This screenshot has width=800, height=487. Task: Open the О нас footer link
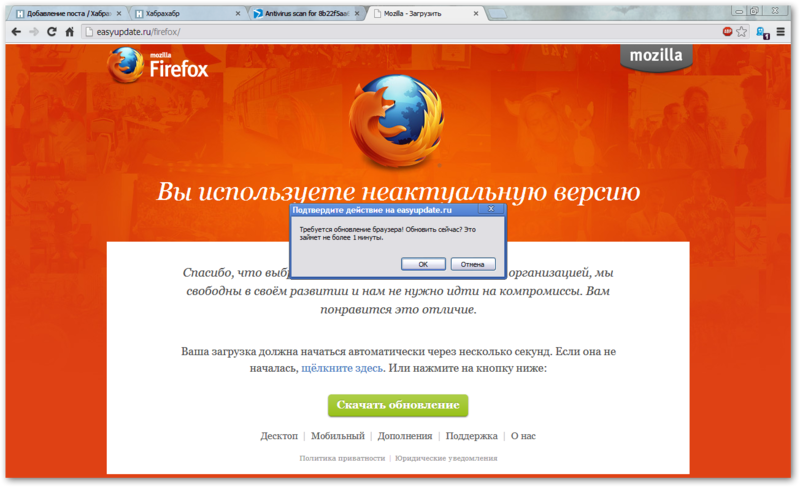(x=523, y=436)
